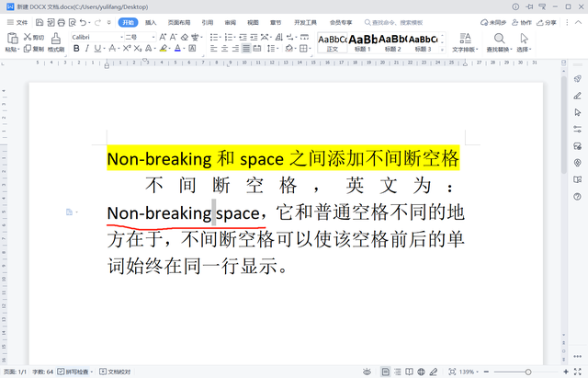The width and height of the screenshot is (588, 378).
Task: Click the command search field
Action: pyautogui.click(x=394, y=22)
